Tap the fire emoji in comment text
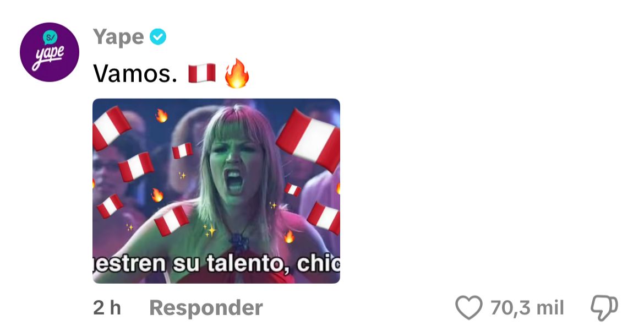Viewport: 644px width, 331px height. [237, 73]
